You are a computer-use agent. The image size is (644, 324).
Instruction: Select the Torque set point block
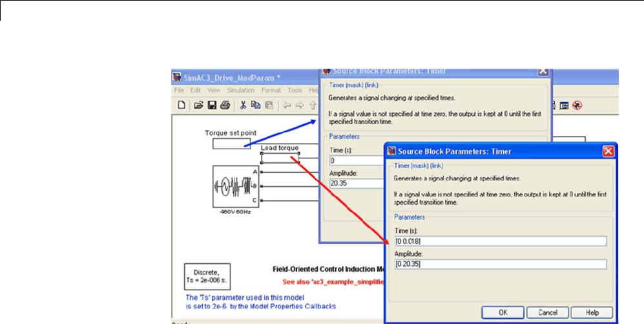[x=231, y=144]
